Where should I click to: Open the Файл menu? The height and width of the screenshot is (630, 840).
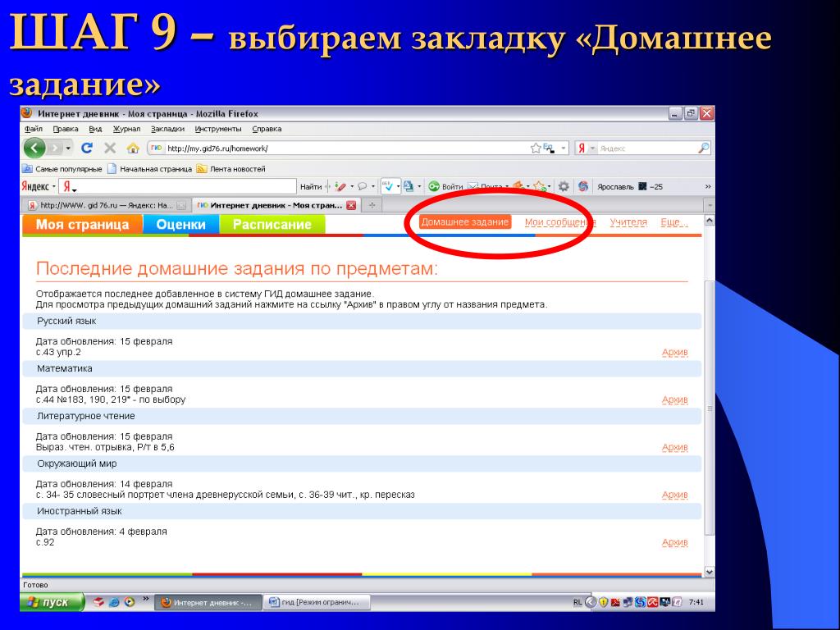(33, 129)
